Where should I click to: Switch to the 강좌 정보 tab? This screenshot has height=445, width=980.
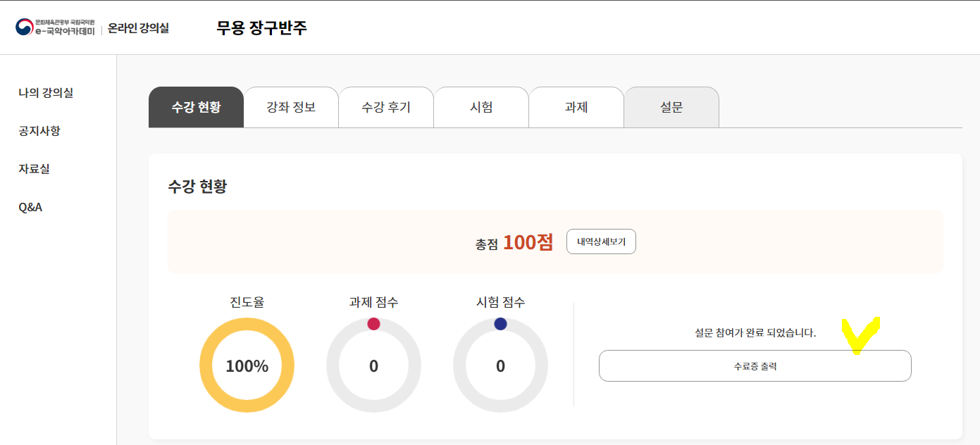pos(291,107)
